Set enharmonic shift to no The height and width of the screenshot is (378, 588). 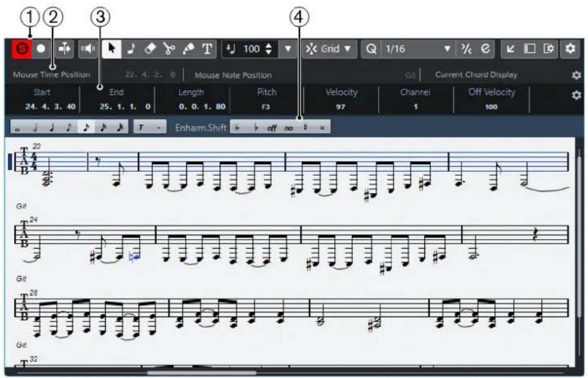click(x=288, y=128)
